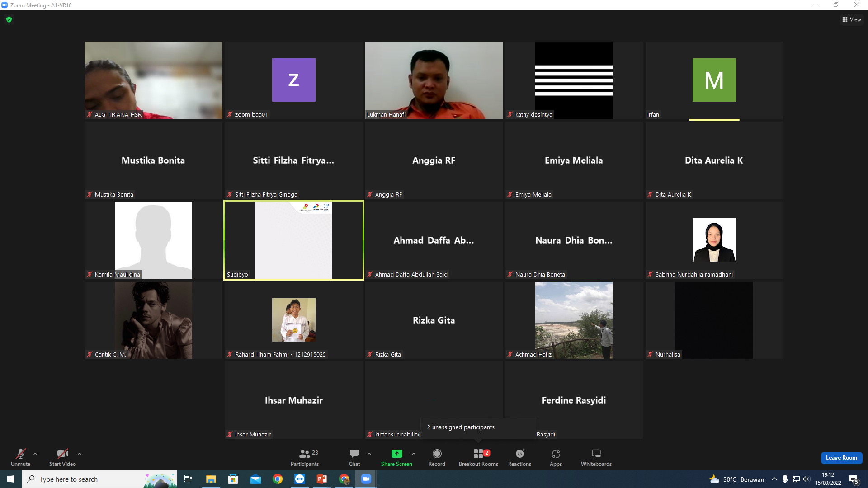Open Whiteboards
868x488 pixels.
pos(596,457)
